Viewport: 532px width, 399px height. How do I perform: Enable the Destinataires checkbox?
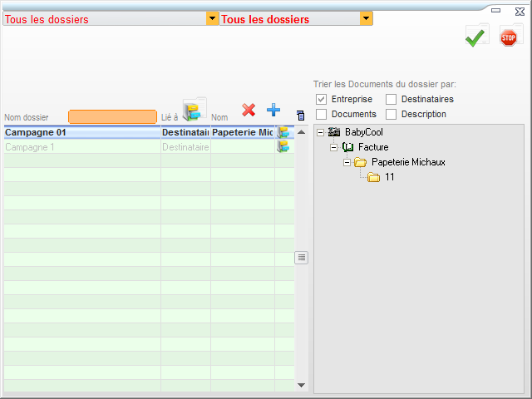coord(392,99)
